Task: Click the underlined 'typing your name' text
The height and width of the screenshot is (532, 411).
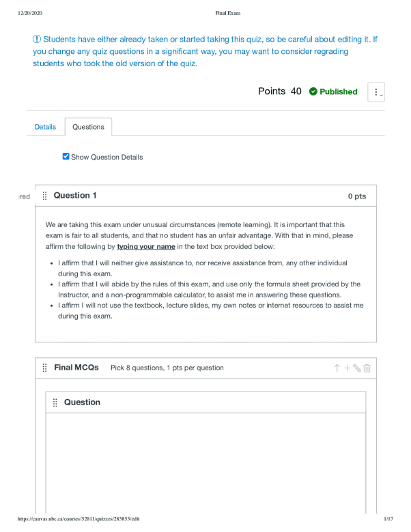Action: pyautogui.click(x=146, y=247)
